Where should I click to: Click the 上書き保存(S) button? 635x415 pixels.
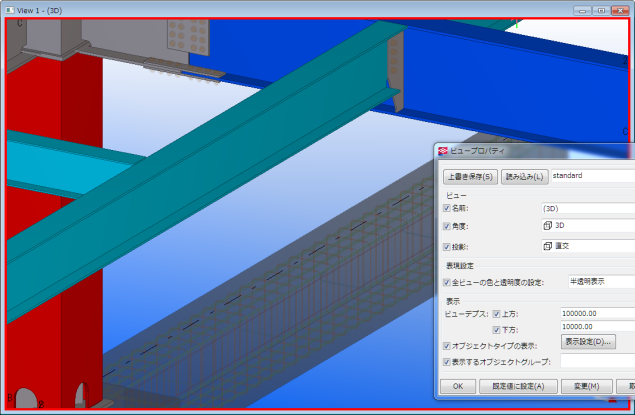pos(470,176)
